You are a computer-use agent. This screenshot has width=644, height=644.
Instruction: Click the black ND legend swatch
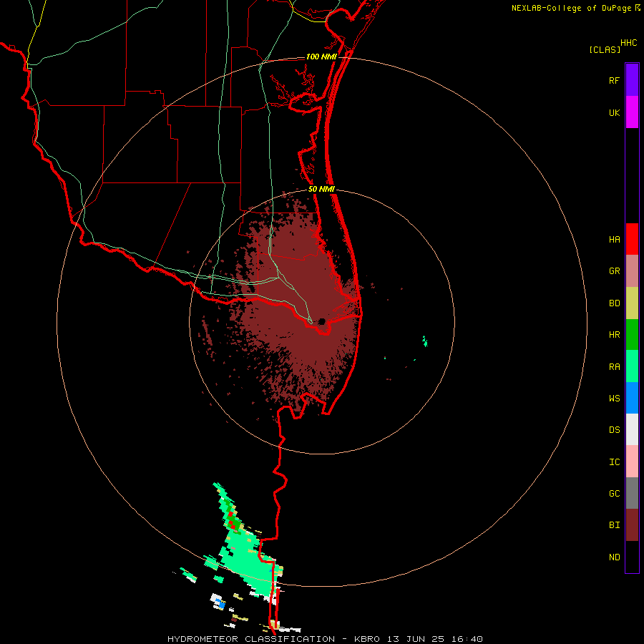[x=632, y=557]
